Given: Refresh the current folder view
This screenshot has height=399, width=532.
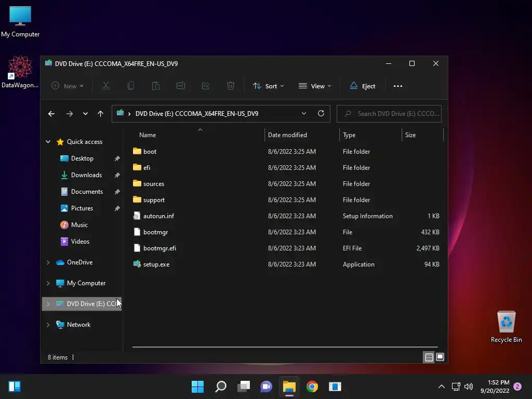Looking at the screenshot, I should click(x=321, y=113).
